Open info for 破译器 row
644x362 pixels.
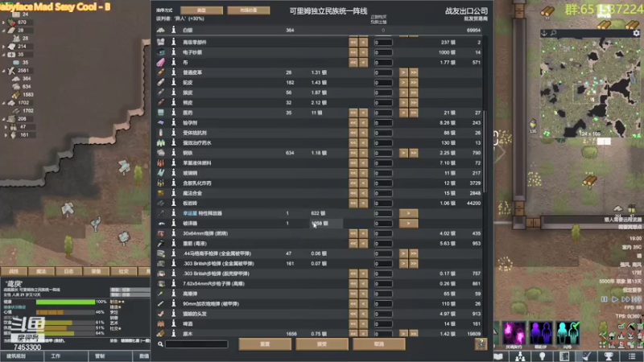[173, 223]
